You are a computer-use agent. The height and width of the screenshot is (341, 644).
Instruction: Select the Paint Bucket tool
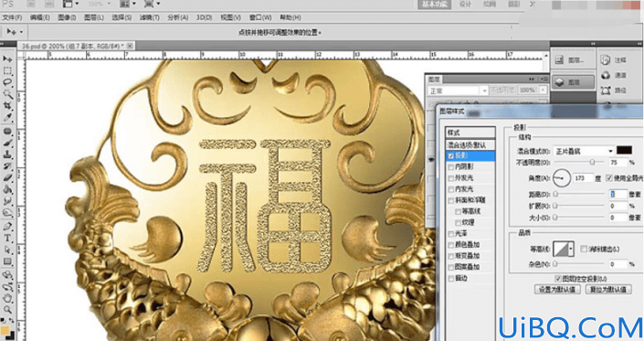pyautogui.click(x=7, y=189)
